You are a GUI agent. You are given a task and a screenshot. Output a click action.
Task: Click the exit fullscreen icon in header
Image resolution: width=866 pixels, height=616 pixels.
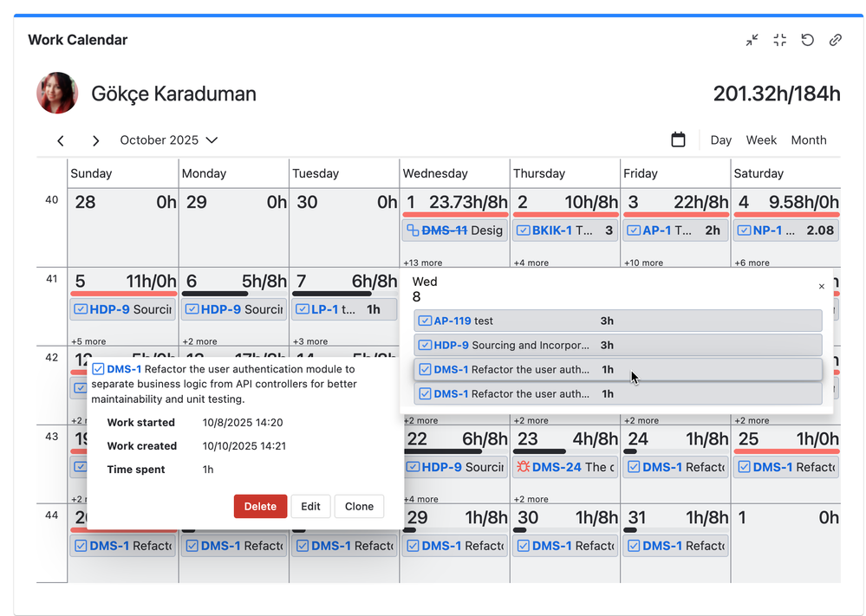point(779,40)
